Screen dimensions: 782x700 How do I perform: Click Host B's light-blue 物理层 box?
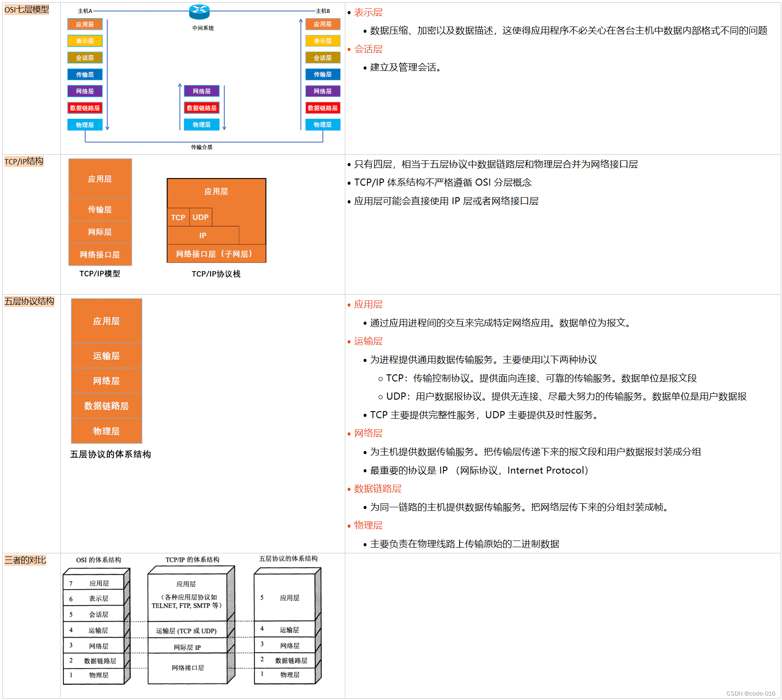[x=323, y=125]
